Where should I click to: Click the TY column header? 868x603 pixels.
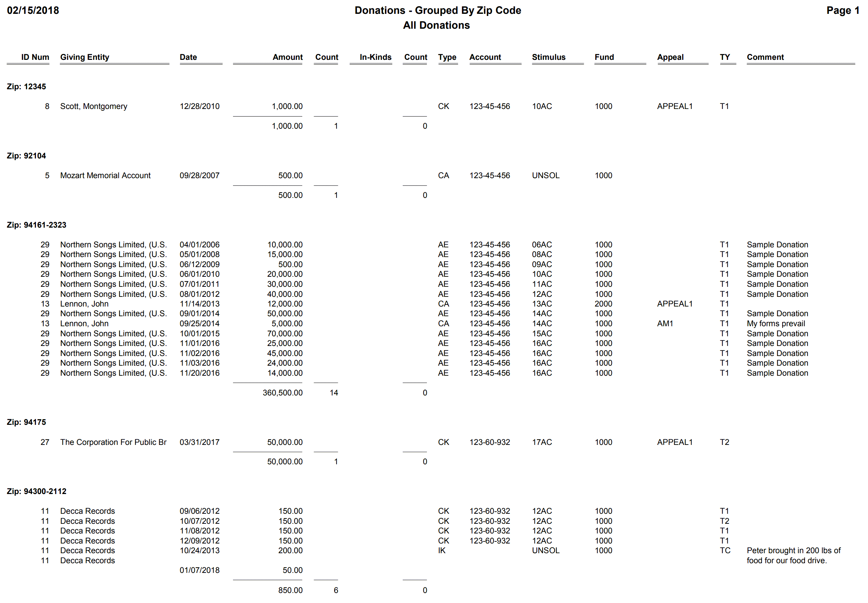[x=725, y=57]
